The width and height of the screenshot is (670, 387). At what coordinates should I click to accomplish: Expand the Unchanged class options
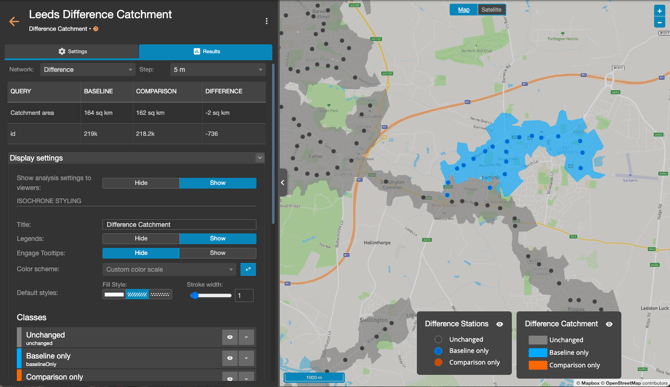(247, 337)
